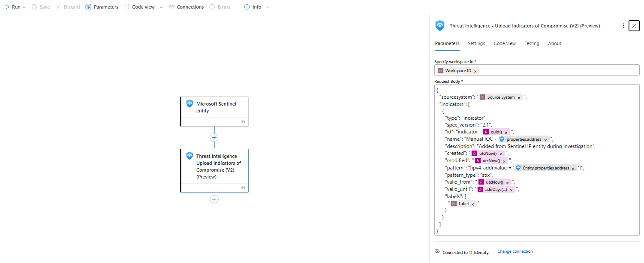
Task: Remove the Workspace ID token
Action: [x=475, y=71]
